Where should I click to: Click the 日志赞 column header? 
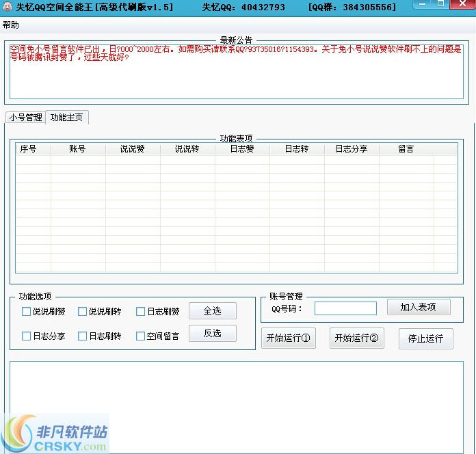pos(242,149)
